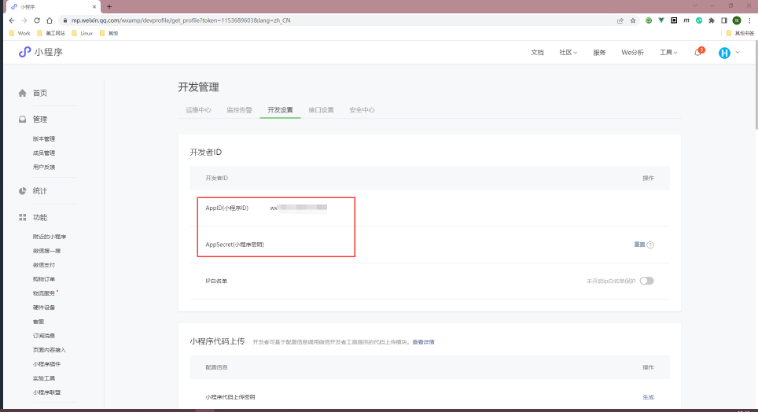Open 客服 in sidebar
Screen dimensions: 758x413
tap(38, 322)
